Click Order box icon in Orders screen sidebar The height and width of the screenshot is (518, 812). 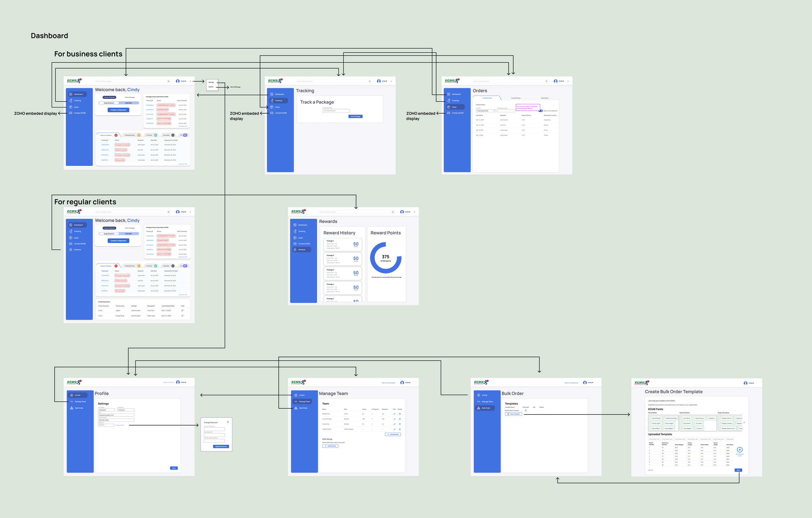(x=449, y=107)
